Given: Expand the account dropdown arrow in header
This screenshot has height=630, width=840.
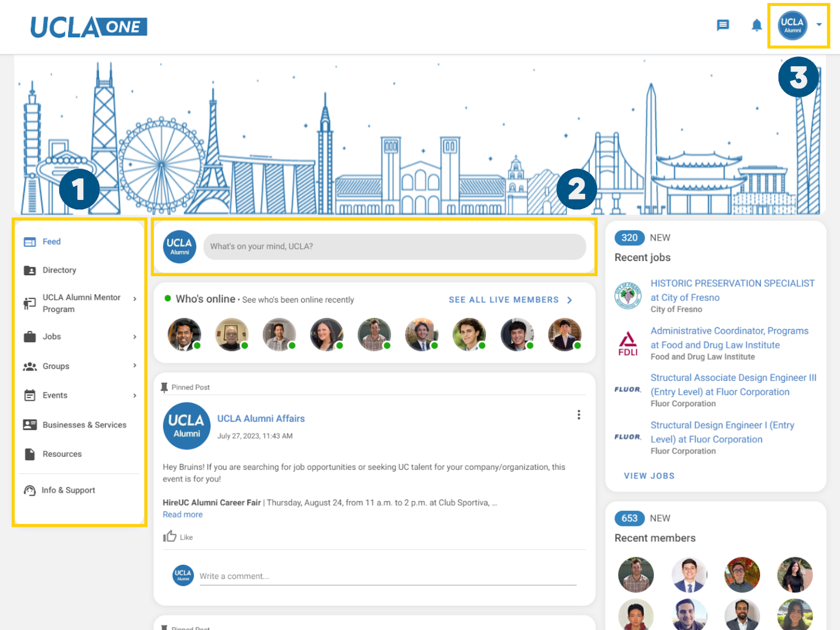Looking at the screenshot, I should point(819,25).
